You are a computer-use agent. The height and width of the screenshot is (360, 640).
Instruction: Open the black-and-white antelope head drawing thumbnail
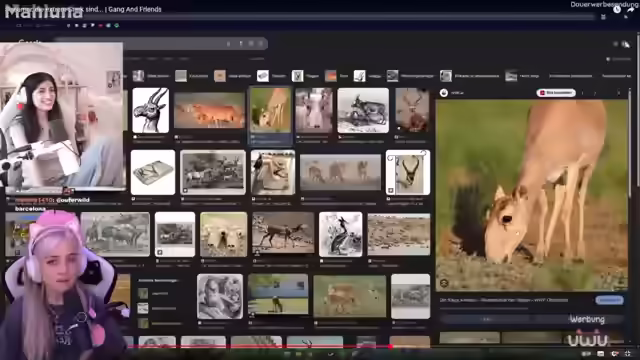coord(151,110)
